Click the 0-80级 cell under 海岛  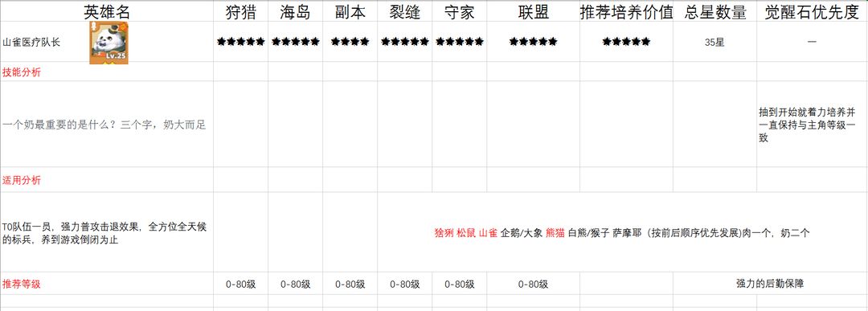click(x=295, y=284)
